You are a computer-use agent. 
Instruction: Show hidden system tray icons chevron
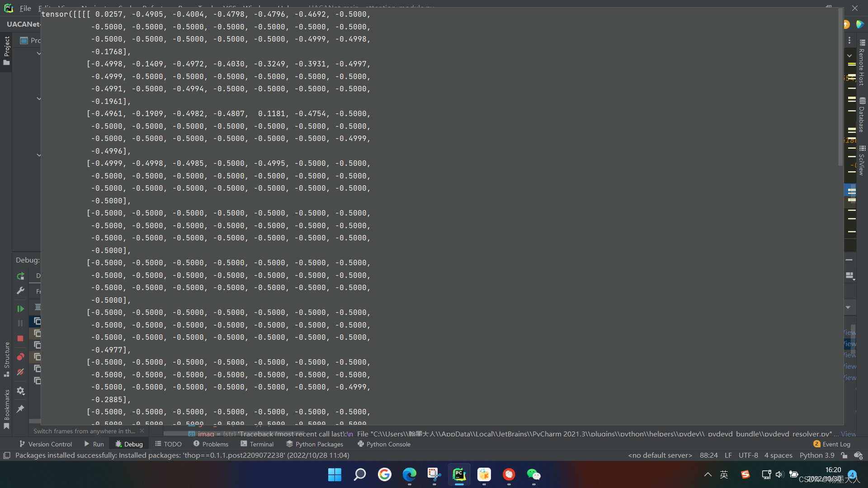[x=708, y=474]
